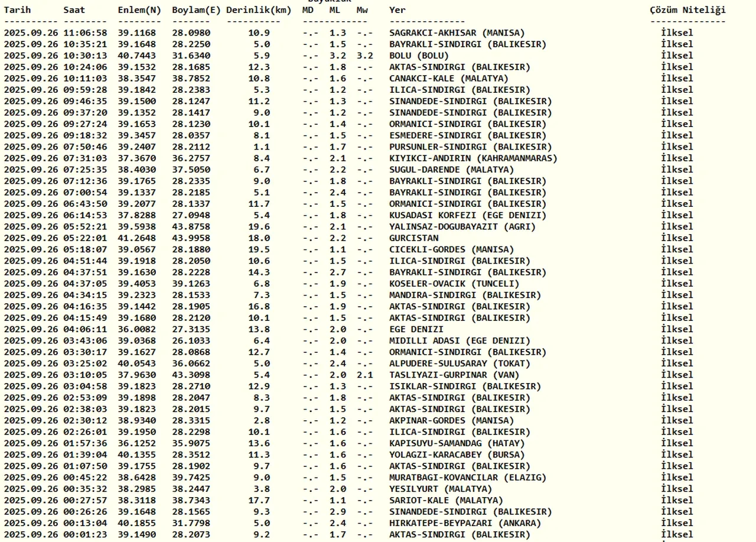Click the Derinlik(km) column header

(x=259, y=10)
